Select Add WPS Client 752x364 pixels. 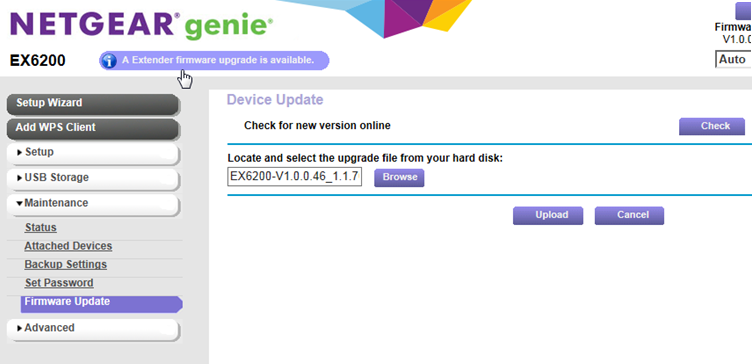coord(93,128)
